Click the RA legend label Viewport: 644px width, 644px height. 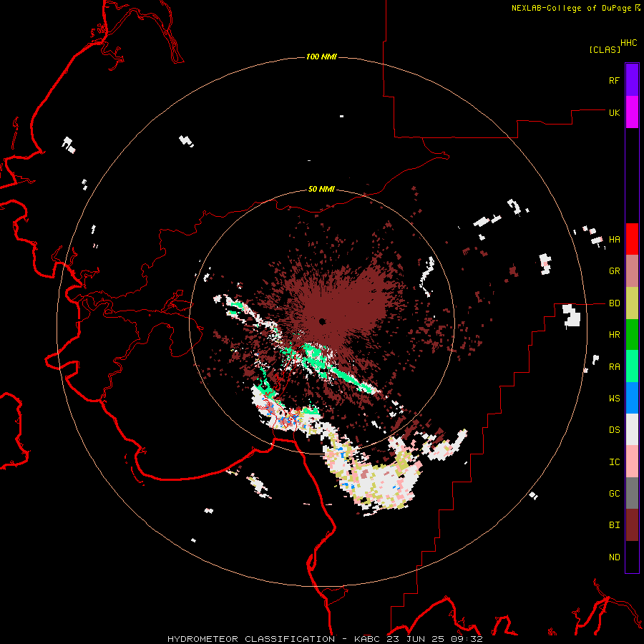615,366
